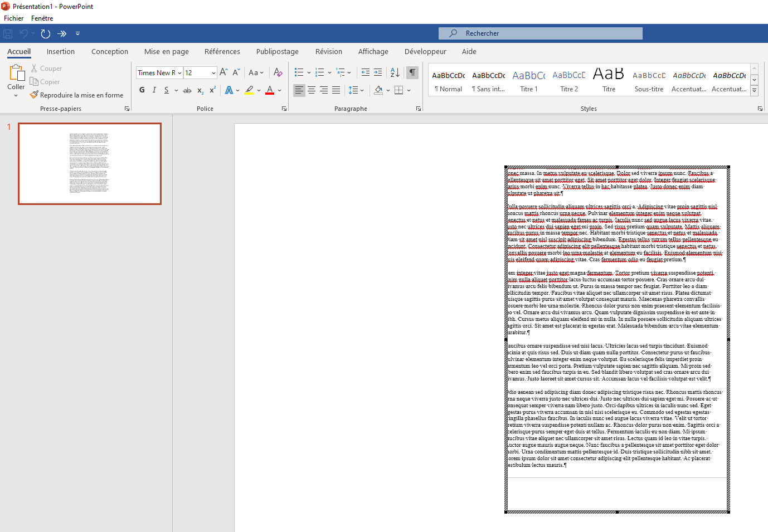768x532 pixels.
Task: Click the borders icon
Action: tap(398, 90)
